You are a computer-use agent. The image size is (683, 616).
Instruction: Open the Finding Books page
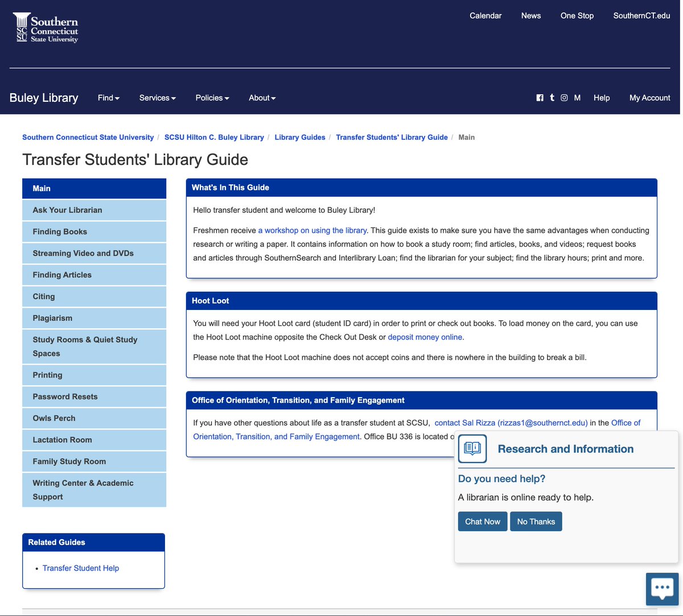[x=94, y=231]
